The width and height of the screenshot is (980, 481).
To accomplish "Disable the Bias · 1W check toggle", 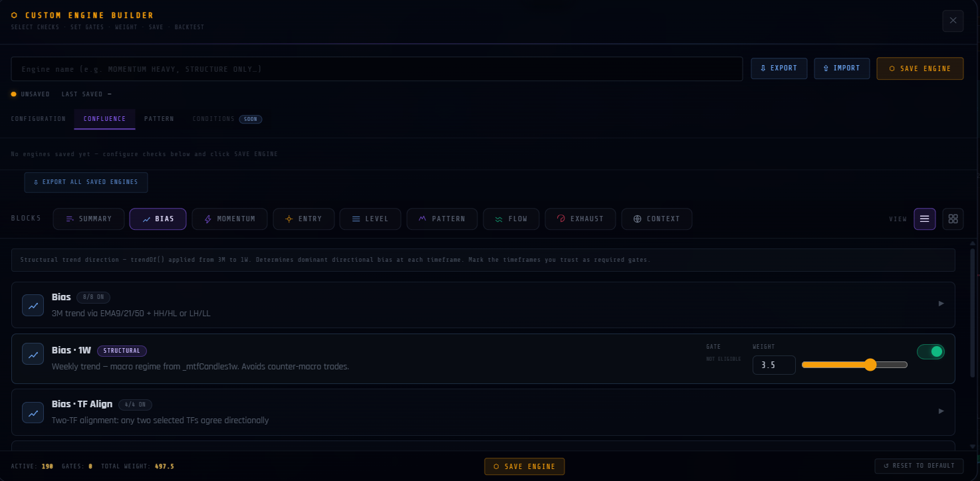I will click(x=930, y=351).
